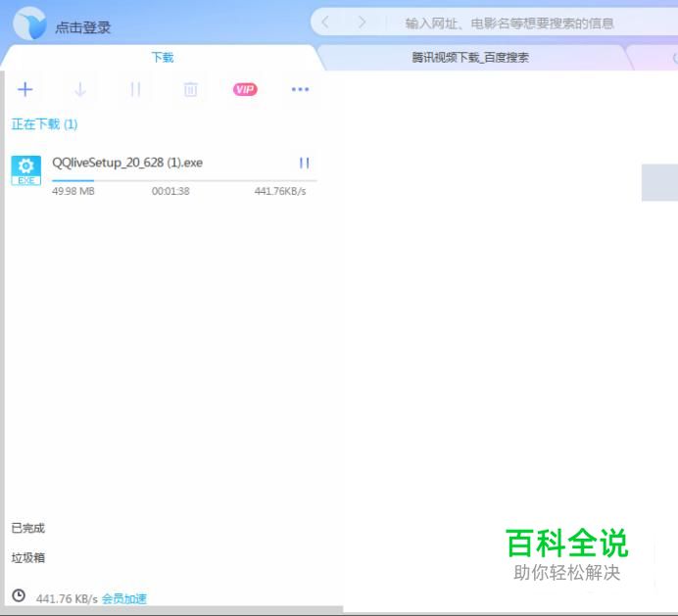Open the 垃圾箱 trash list
Viewport: 678px width, 616px height.
pos(27,557)
